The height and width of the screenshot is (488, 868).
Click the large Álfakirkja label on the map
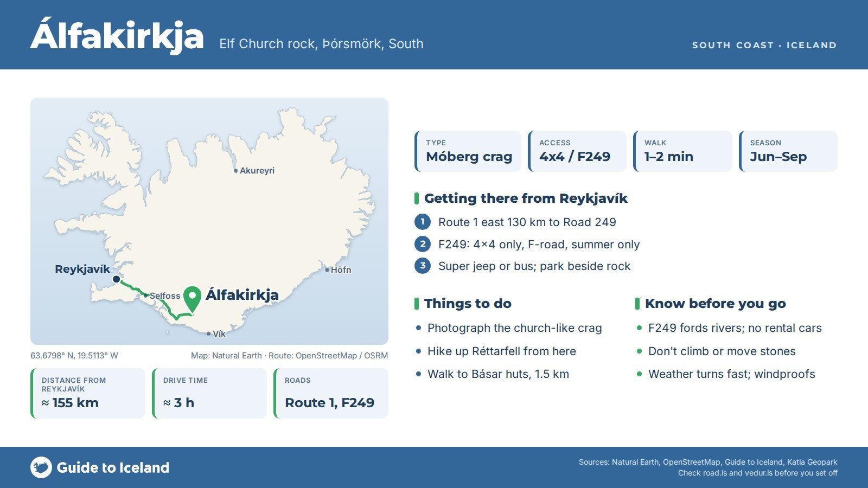tap(242, 295)
